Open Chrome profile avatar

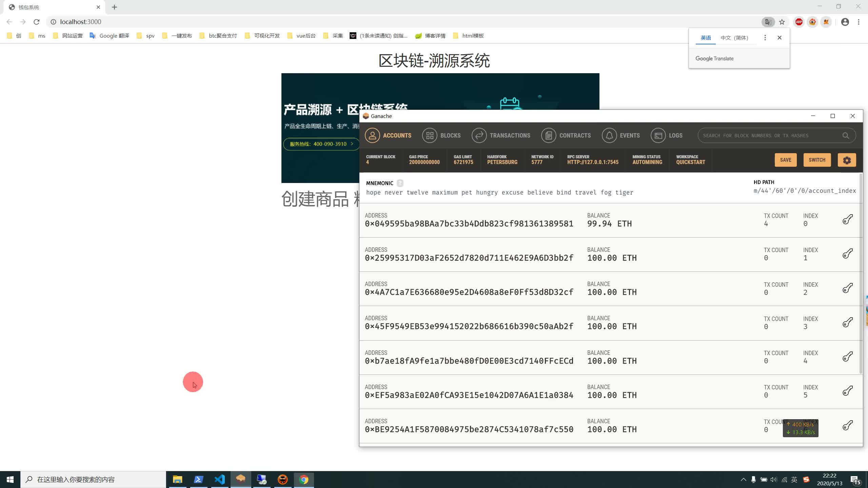point(845,22)
